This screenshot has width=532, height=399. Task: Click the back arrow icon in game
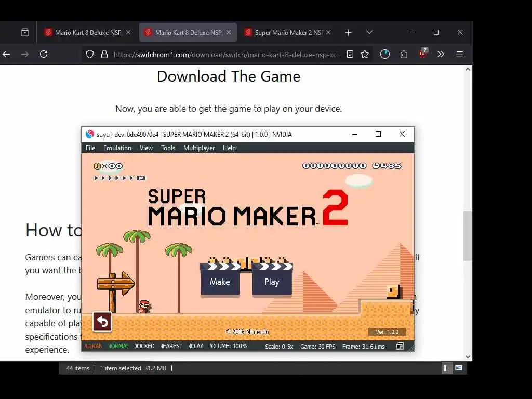pyautogui.click(x=102, y=322)
